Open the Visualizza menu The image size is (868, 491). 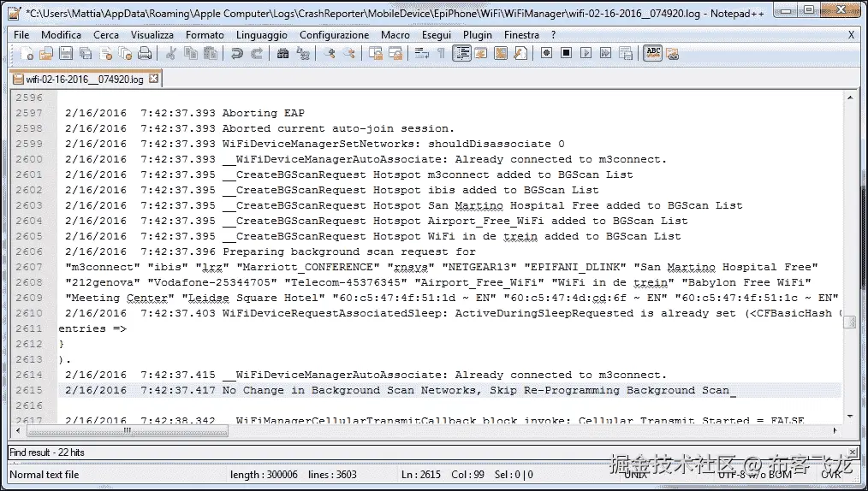click(152, 35)
